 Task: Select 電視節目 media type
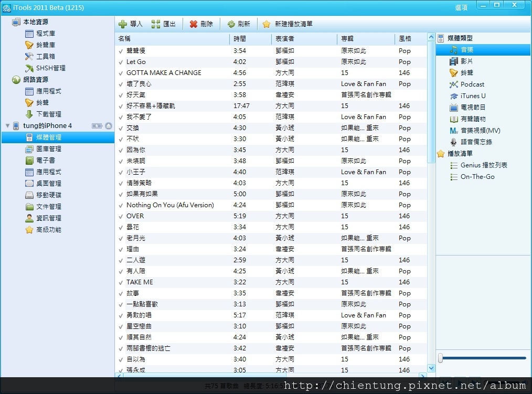pyautogui.click(x=467, y=107)
